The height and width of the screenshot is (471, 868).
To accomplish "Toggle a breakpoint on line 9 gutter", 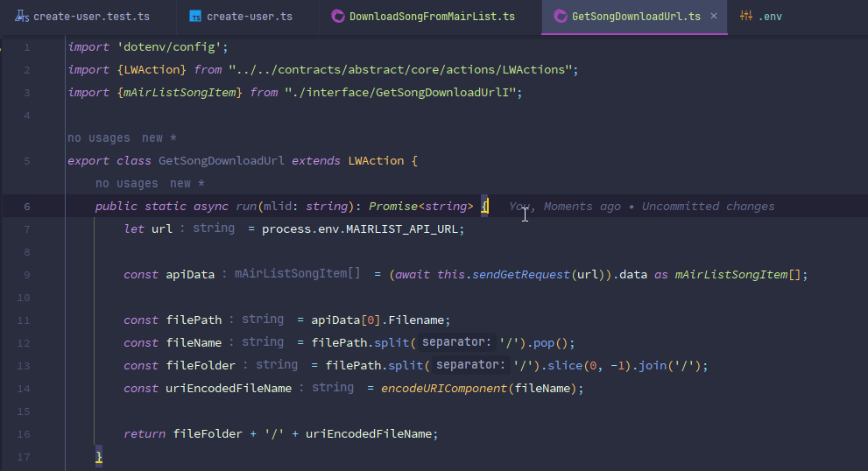I will click(26, 275).
